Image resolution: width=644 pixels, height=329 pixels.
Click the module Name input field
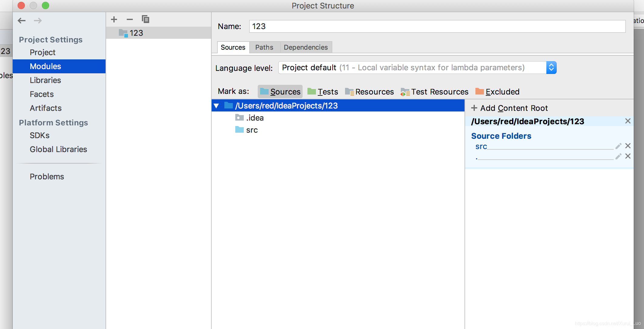437,26
